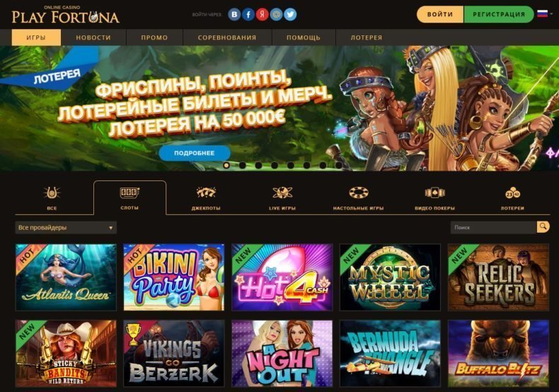Log in via Twitter icon
This screenshot has width=559, height=392.
coord(290,15)
